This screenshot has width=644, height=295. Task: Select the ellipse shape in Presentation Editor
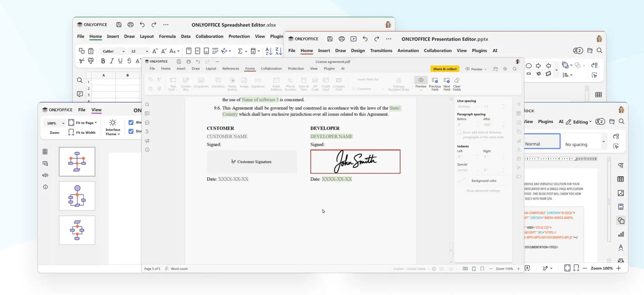(529, 66)
